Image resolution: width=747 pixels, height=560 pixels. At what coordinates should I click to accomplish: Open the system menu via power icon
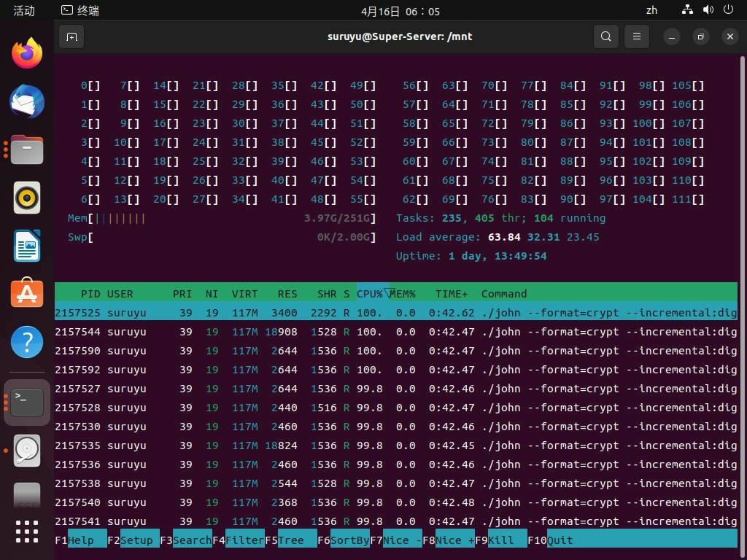pyautogui.click(x=728, y=9)
